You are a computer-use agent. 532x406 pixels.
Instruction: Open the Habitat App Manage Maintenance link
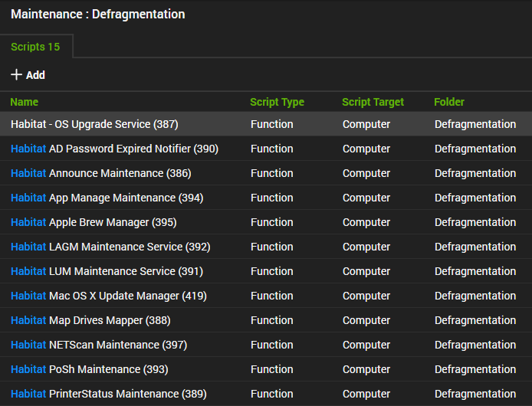107,198
